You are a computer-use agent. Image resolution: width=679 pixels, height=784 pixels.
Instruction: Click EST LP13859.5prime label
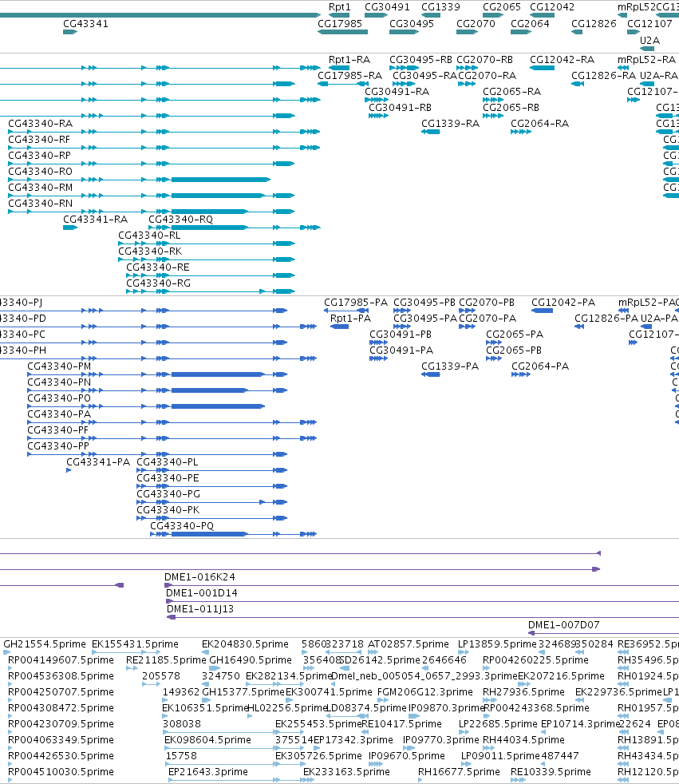(x=497, y=644)
